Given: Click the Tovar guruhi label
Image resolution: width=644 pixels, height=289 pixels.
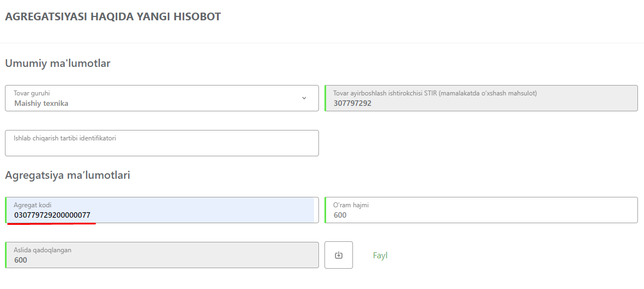Looking at the screenshot, I should pos(32,93).
